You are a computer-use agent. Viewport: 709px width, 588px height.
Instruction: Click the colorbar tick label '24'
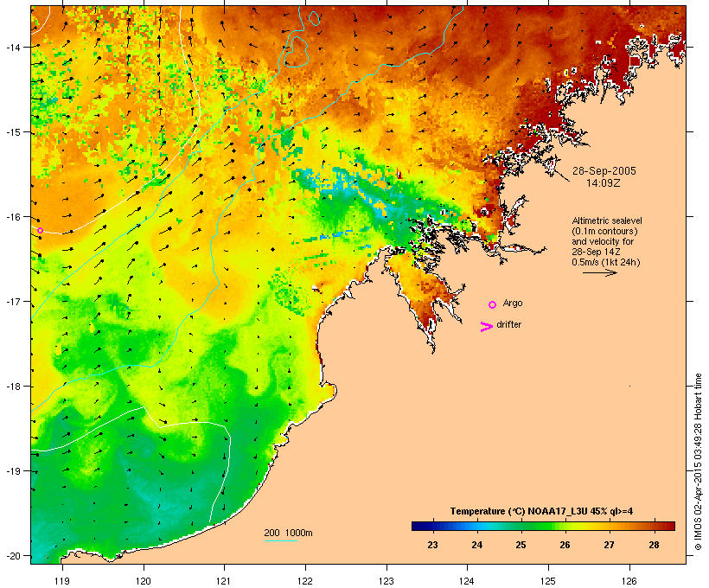pos(477,545)
